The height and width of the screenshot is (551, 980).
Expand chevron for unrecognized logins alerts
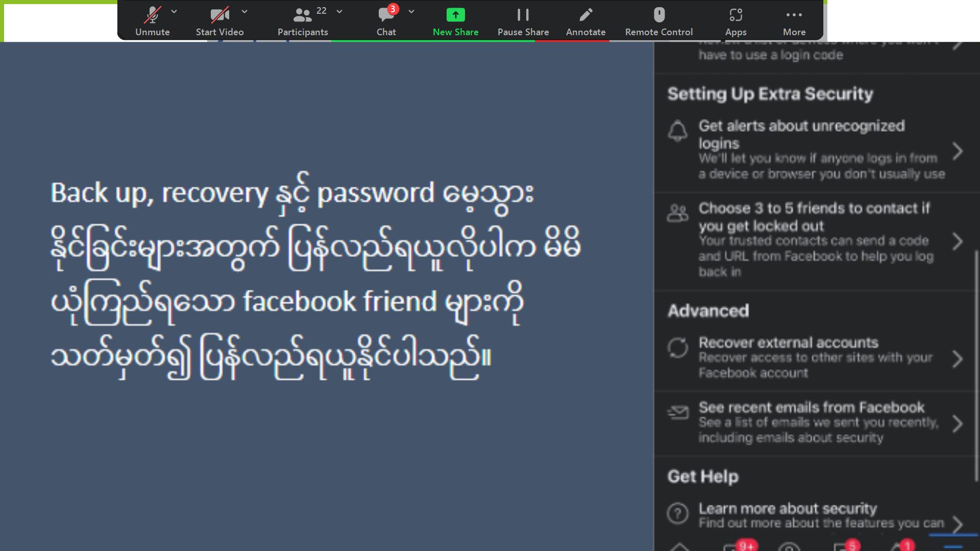(958, 151)
